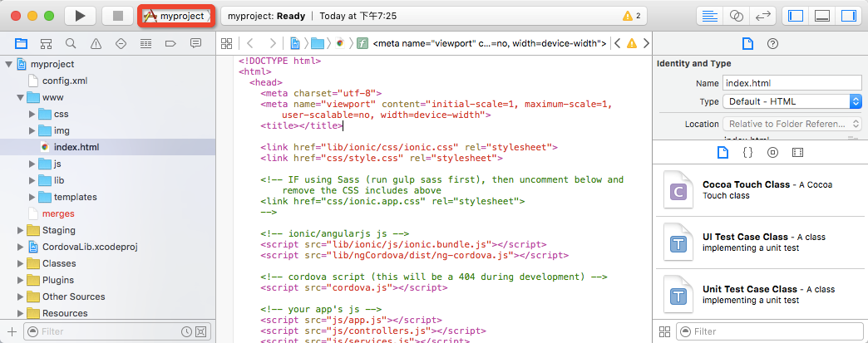Select index.html in navigator
Viewport: 868px width, 343px height.
tap(107, 147)
